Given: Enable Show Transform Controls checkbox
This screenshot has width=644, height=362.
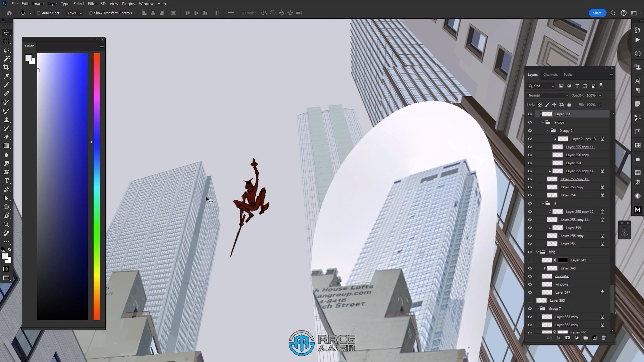Looking at the screenshot, I should point(91,13).
